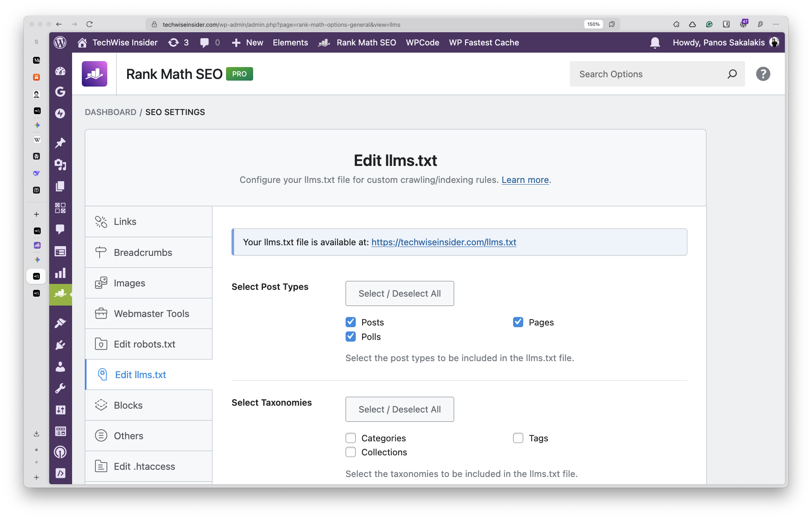This screenshot has height=519, width=812.
Task: Open the techwiseinsider.com/llms.txt link
Action: [x=444, y=242]
